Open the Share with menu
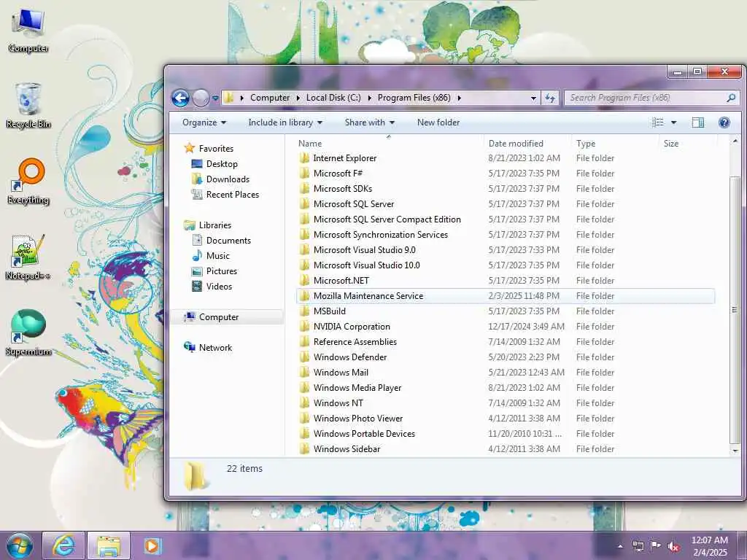This screenshot has width=747, height=560. 370,122
